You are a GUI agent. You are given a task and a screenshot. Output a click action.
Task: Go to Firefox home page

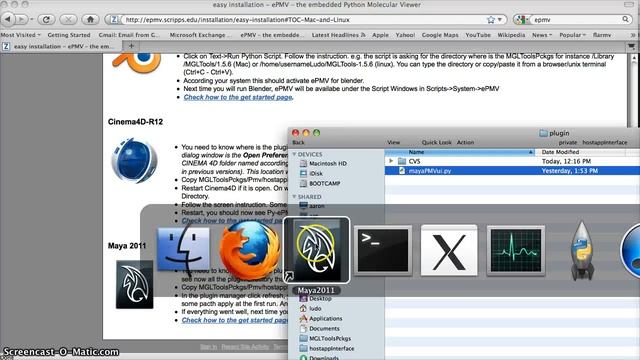(90, 19)
